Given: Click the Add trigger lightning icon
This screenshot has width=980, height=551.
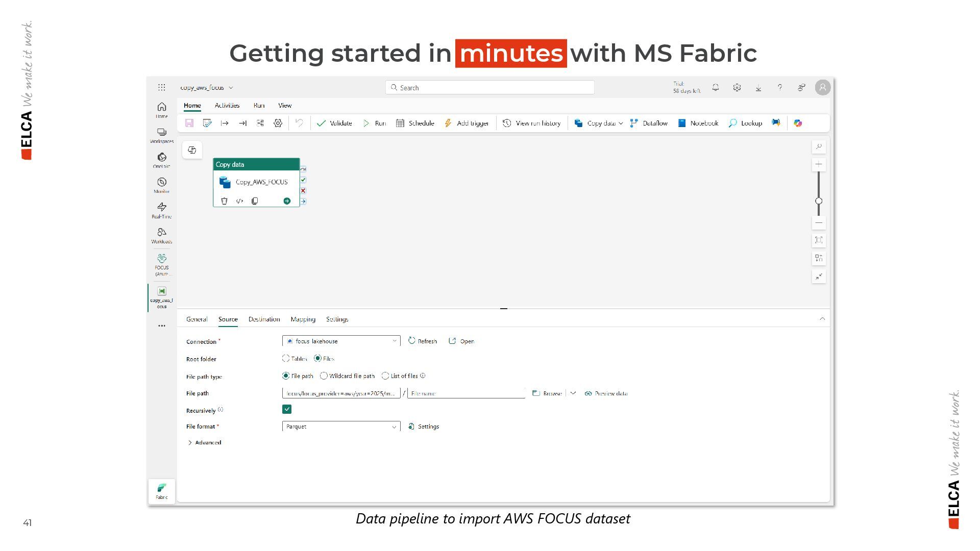Looking at the screenshot, I should (448, 123).
